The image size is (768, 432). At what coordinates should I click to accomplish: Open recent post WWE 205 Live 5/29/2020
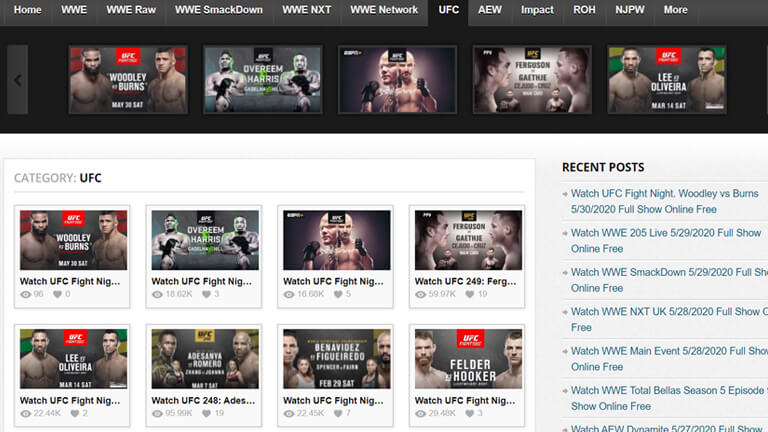coord(666,240)
